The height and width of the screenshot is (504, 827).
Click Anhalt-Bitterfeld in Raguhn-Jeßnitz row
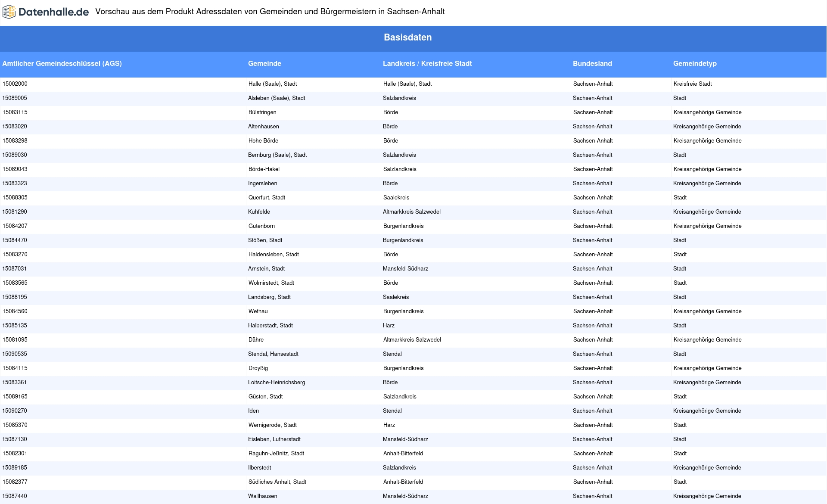click(403, 454)
